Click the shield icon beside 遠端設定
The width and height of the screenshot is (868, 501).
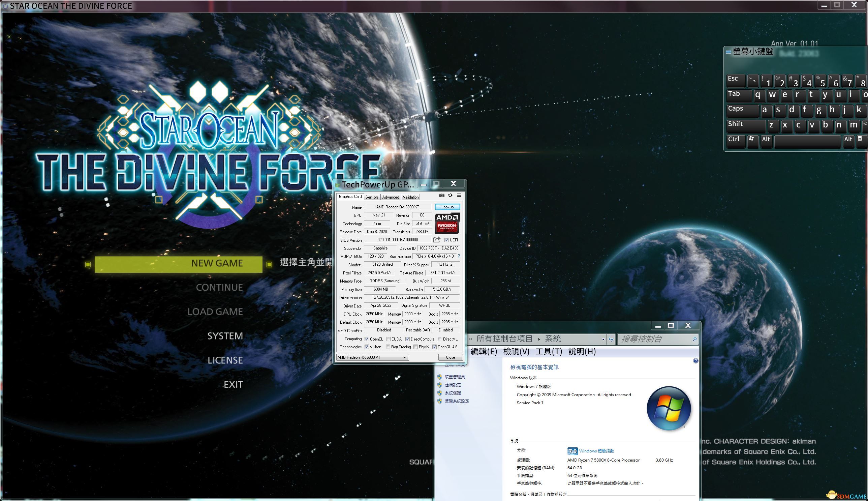(x=439, y=385)
